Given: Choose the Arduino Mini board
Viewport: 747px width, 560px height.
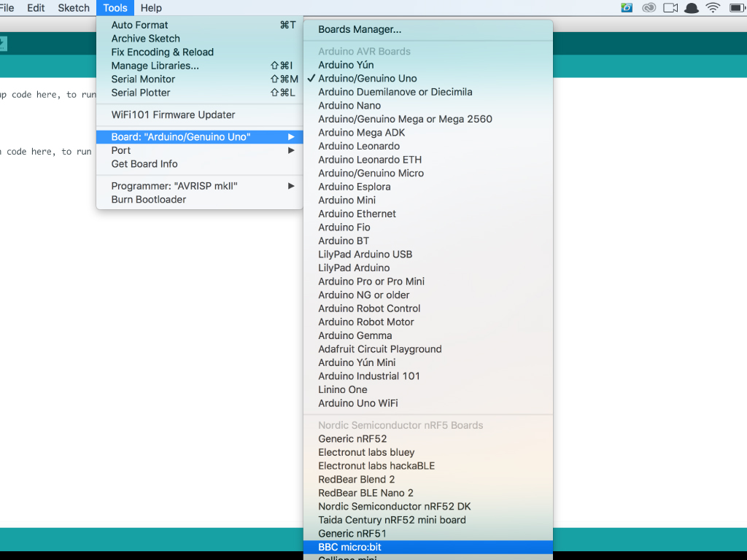Looking at the screenshot, I should click(x=427, y=201).
